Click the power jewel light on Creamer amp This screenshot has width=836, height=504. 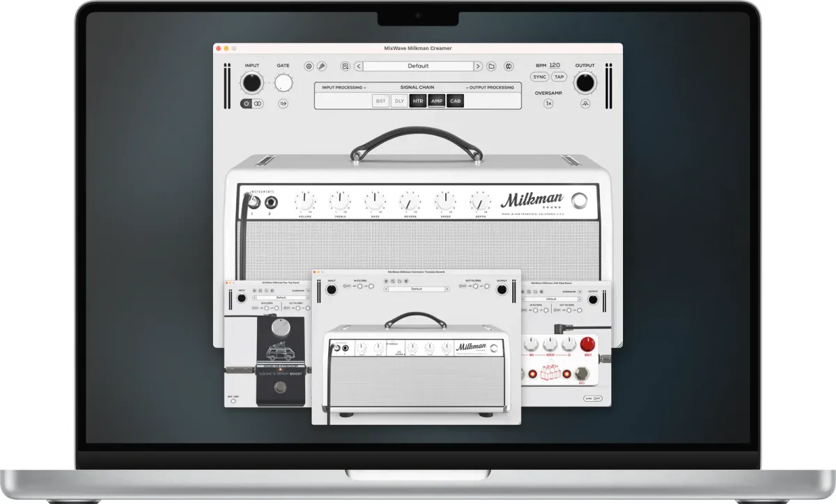579,201
